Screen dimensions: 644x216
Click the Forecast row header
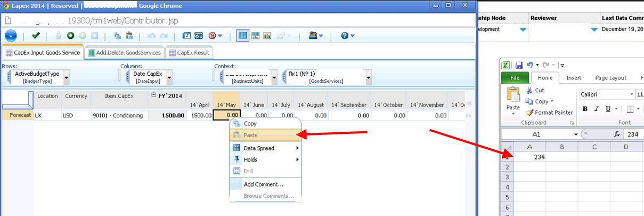click(x=18, y=115)
